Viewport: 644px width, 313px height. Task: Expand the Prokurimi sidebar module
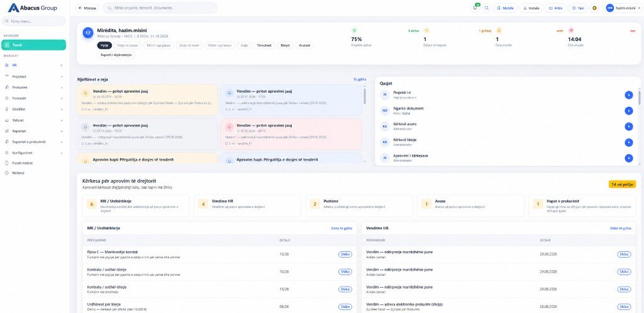pyautogui.click(x=33, y=87)
